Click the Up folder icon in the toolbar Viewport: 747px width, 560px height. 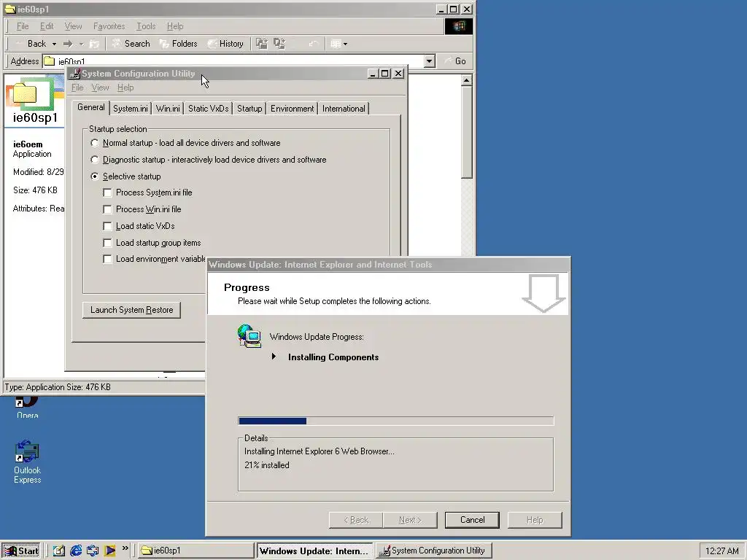point(94,44)
